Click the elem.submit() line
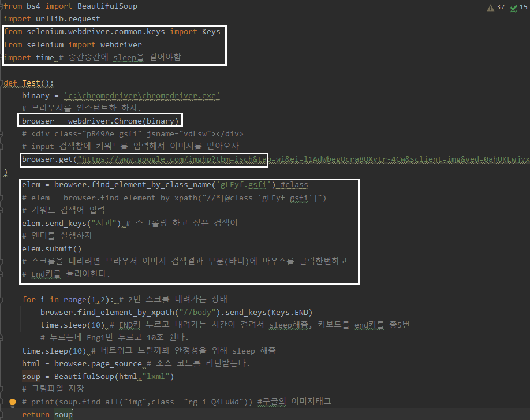530x420 pixels. pos(52,249)
